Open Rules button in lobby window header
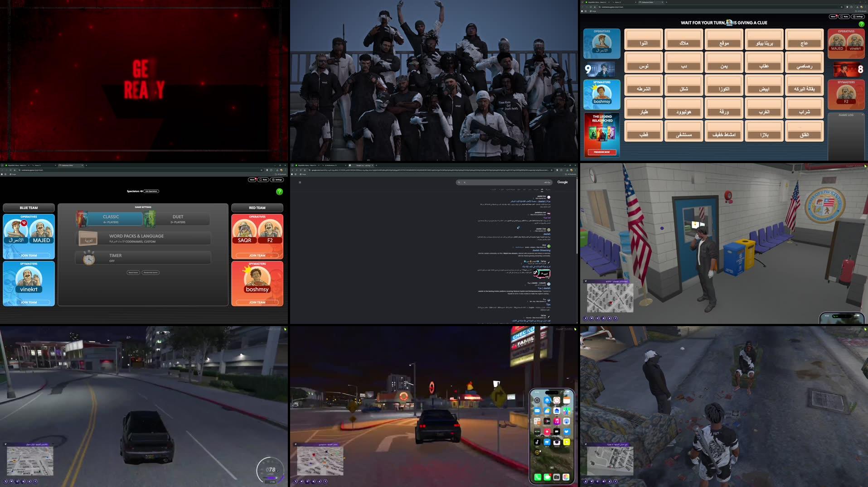 [263, 180]
